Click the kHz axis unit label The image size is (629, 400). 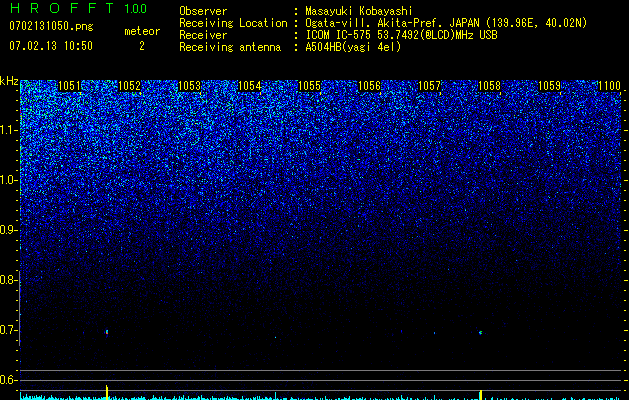9,81
